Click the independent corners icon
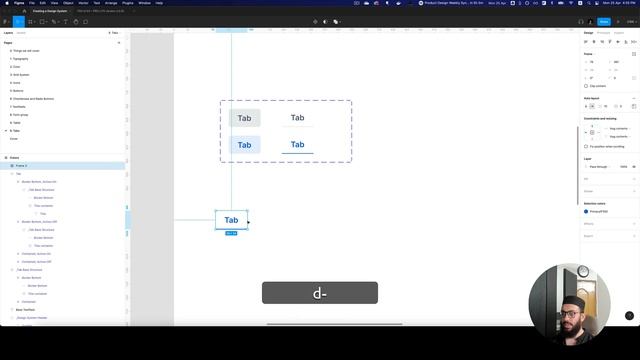640x360 pixels. click(x=634, y=78)
